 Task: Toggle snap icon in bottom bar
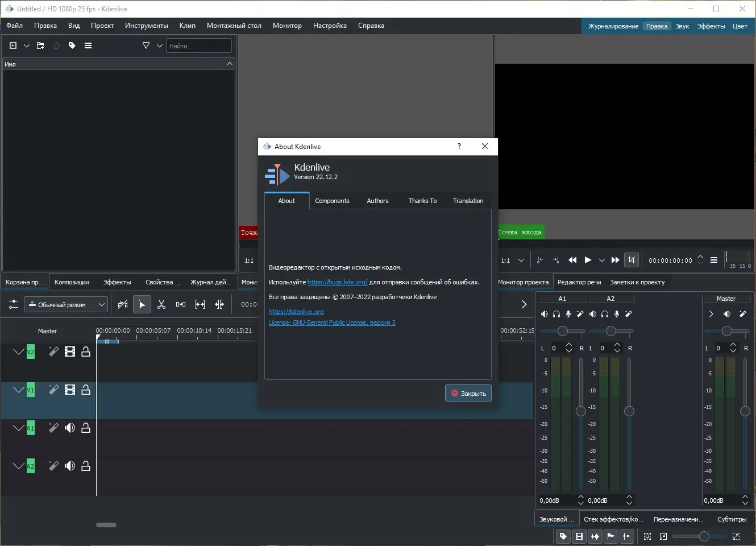(x=627, y=536)
